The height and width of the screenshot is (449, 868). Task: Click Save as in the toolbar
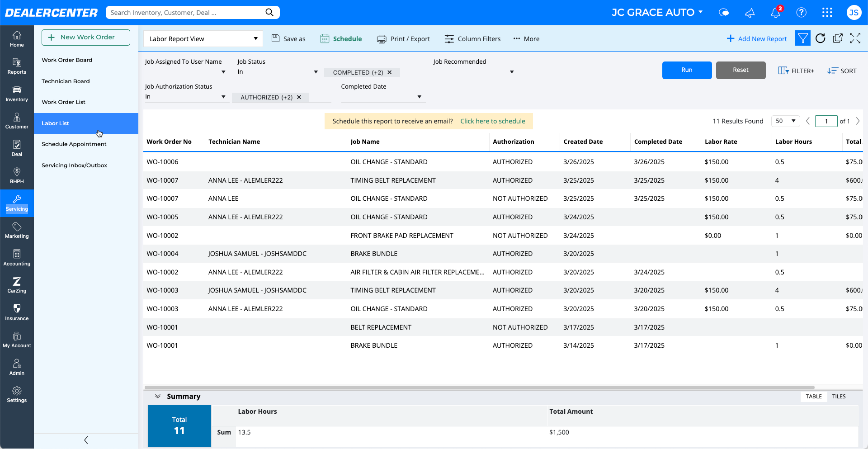point(288,39)
